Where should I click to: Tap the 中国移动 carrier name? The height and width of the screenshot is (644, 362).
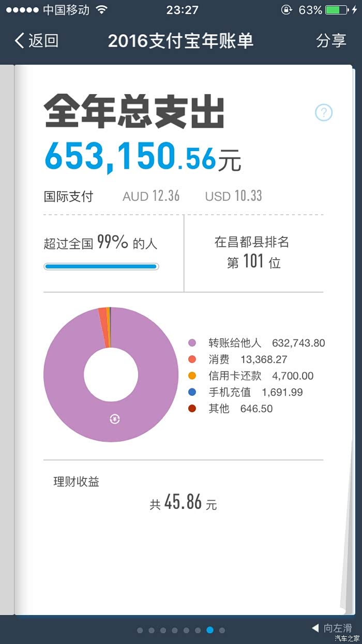tap(66, 10)
